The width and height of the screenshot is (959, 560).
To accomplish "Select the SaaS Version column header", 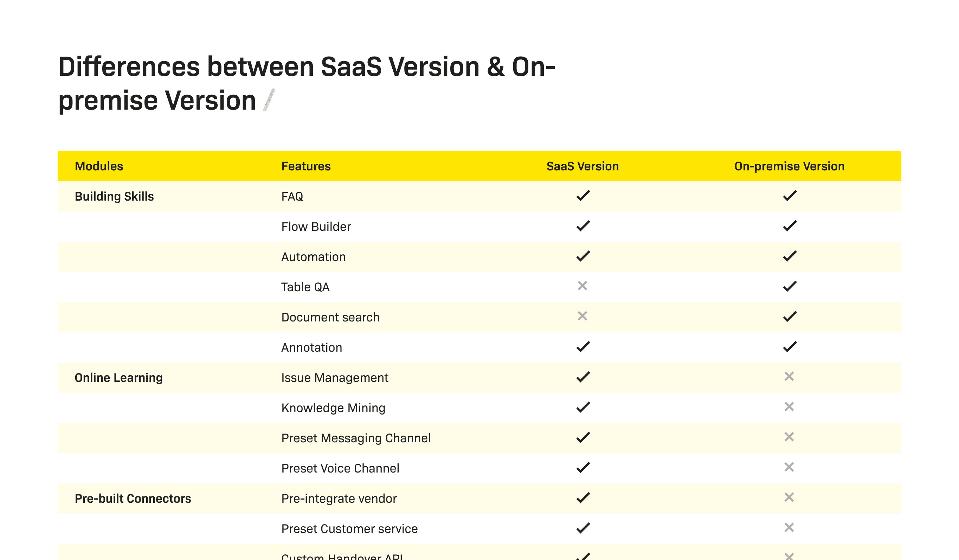I will click(x=583, y=166).
